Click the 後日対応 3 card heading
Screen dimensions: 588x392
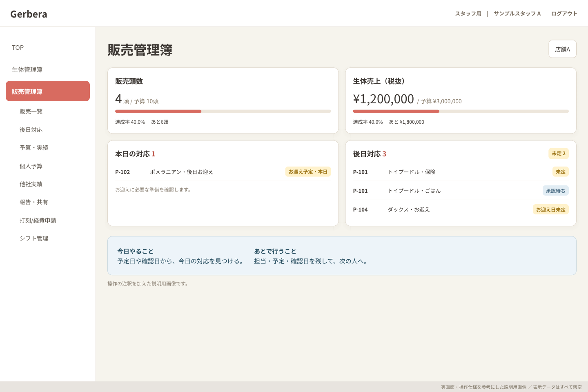pos(370,154)
